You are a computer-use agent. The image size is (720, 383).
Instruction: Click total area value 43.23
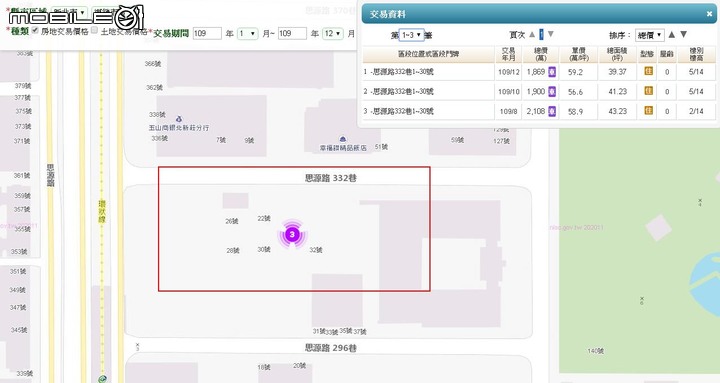pyautogui.click(x=618, y=112)
